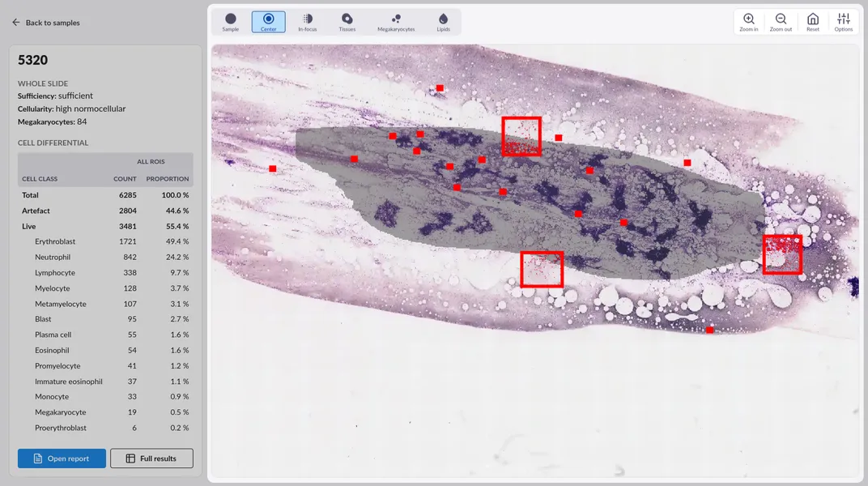This screenshot has width=868, height=486.
Task: Show the Tissues overlay
Action: click(x=347, y=22)
